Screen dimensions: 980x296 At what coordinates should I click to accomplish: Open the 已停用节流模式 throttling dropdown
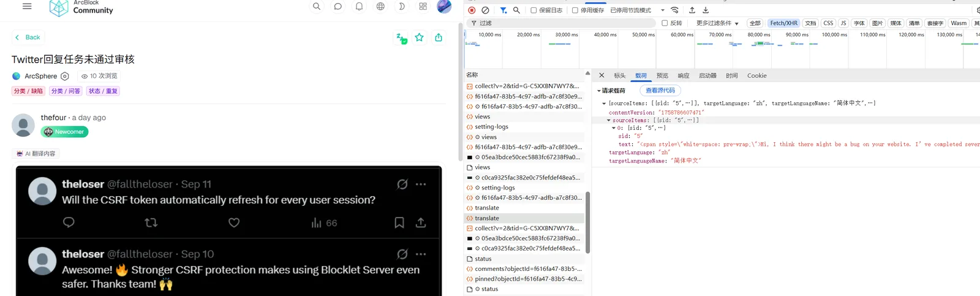(x=638, y=10)
